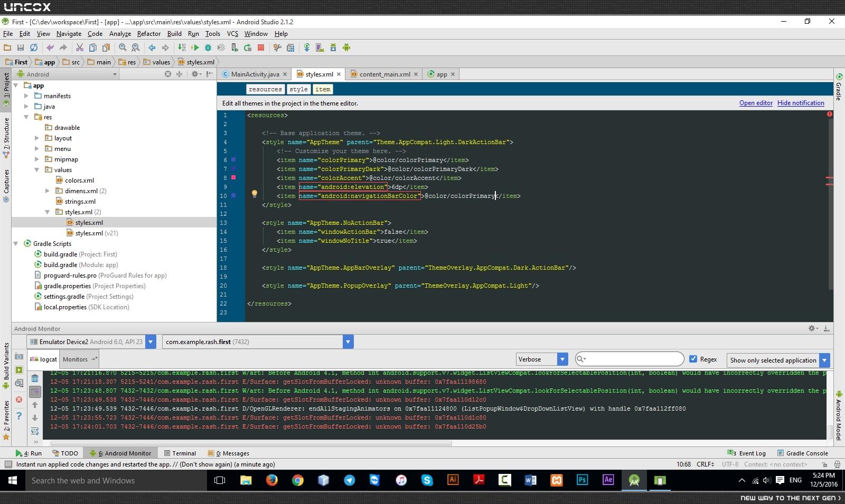845x504 pixels.
Task: Expand the java folder
Action: (x=26, y=107)
